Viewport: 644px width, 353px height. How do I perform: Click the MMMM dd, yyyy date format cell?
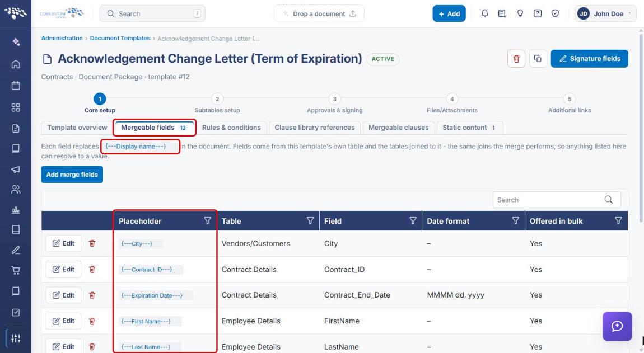tap(455, 295)
